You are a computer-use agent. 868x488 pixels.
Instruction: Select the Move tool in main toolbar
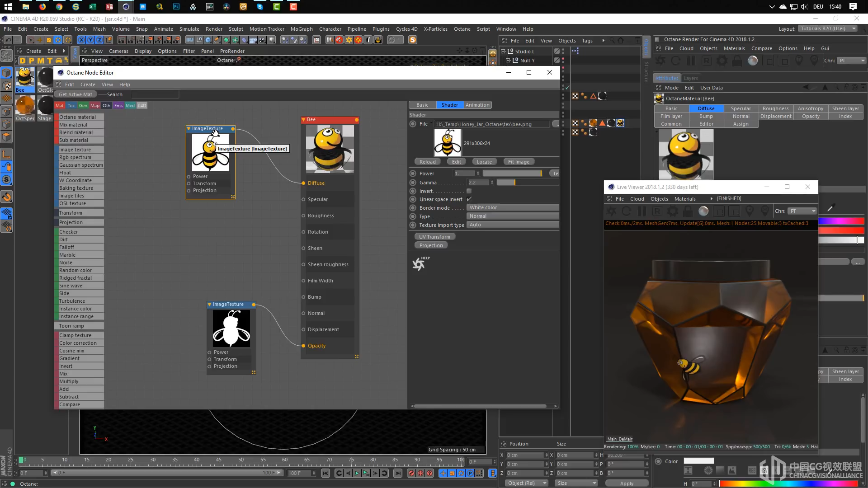coord(40,40)
